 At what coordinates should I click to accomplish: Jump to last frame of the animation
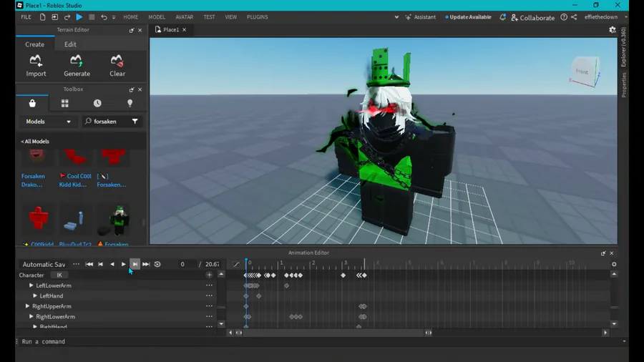coord(146,264)
